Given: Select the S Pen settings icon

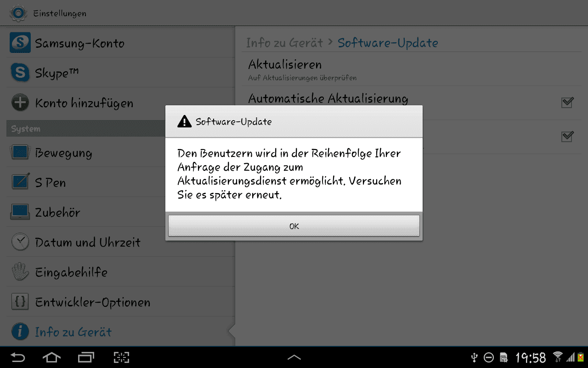Looking at the screenshot, I should pos(20,183).
